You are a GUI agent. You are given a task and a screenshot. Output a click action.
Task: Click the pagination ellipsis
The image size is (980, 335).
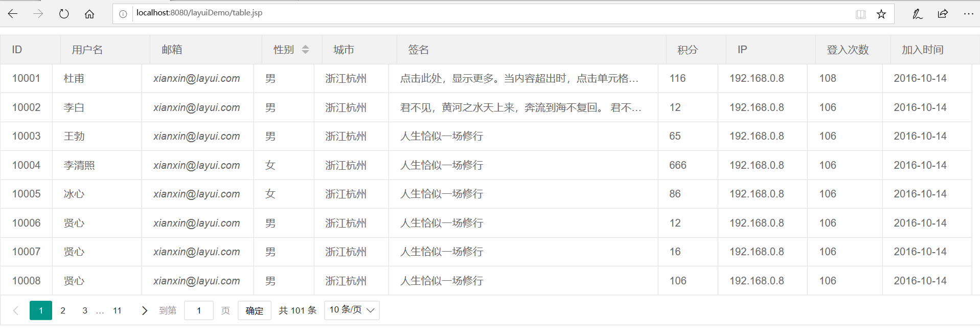click(x=100, y=311)
